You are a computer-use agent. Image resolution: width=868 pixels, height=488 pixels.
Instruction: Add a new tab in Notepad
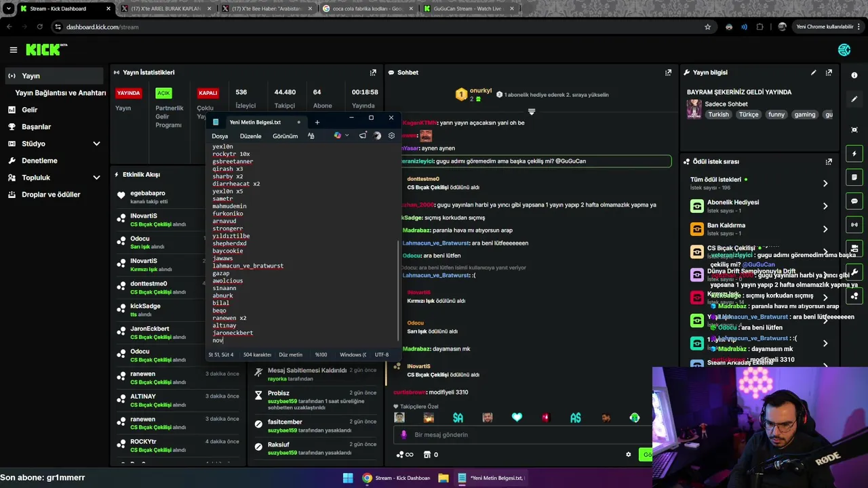click(x=317, y=123)
